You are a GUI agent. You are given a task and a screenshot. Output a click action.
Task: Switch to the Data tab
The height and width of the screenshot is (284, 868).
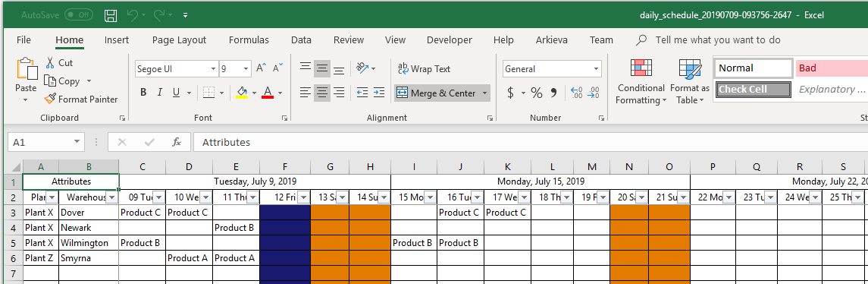[x=301, y=40]
